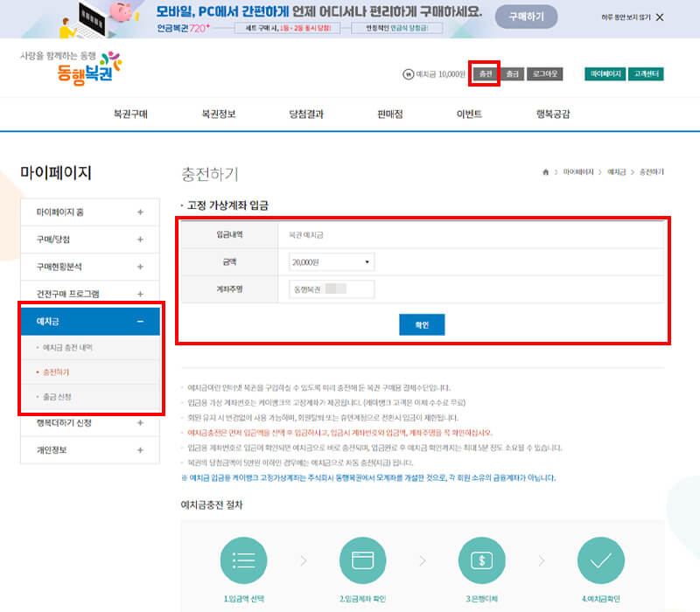Click the blue 확인 confirm button
This screenshot has height=612, width=700.
click(x=422, y=323)
